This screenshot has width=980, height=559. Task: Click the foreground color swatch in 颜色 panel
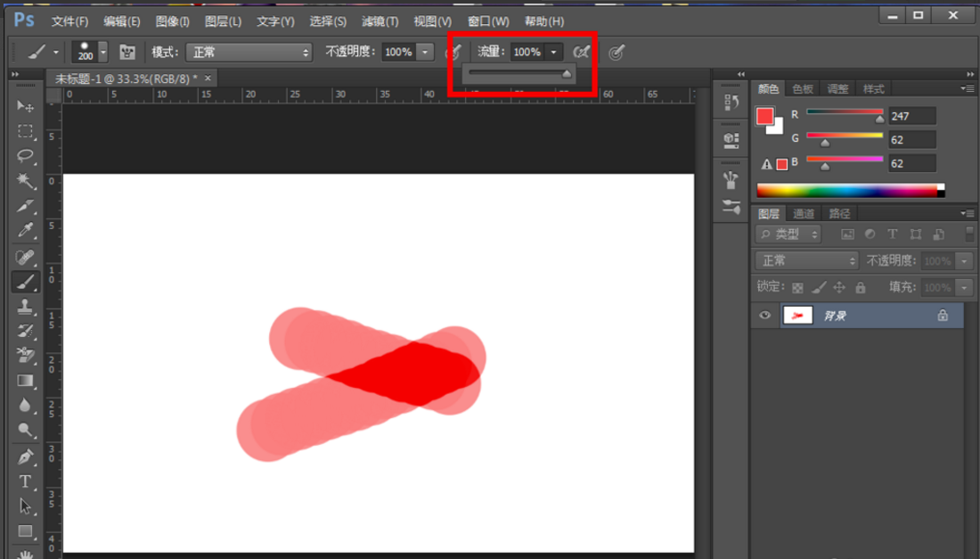coord(764,116)
